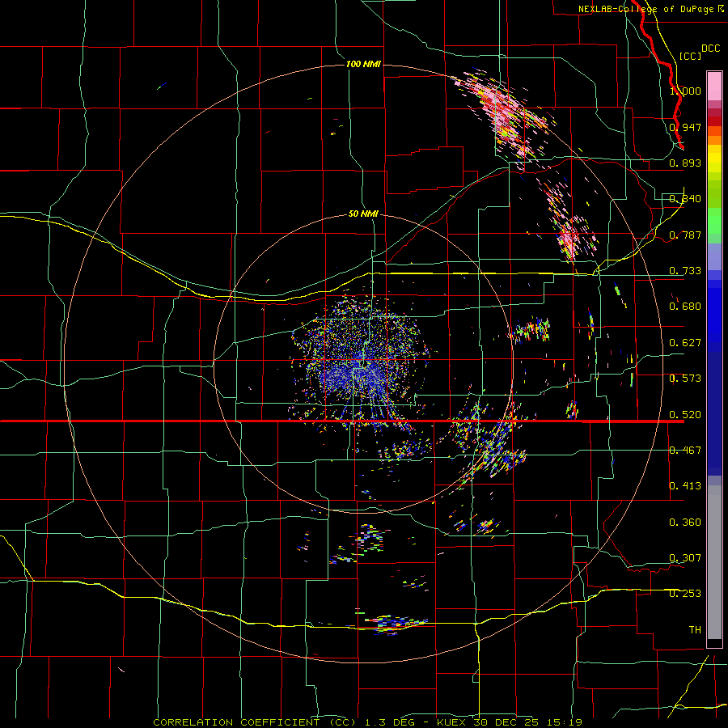
Task: Click the 0.893 scale value
Action: coord(685,163)
